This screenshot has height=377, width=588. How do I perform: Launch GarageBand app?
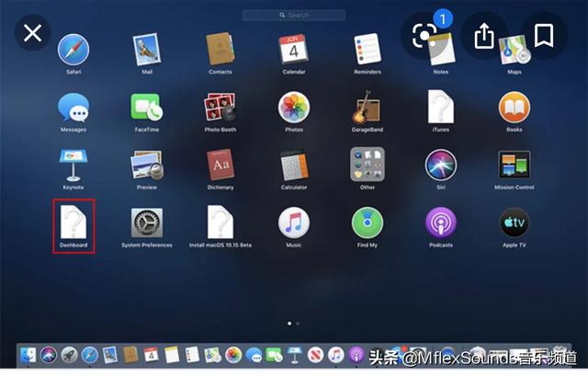(x=367, y=108)
